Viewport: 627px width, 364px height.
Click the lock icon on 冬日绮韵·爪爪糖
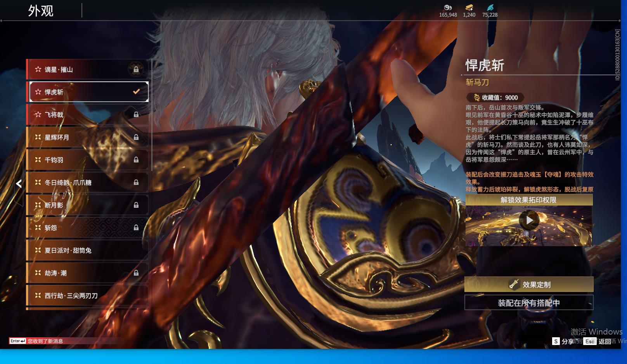click(x=136, y=182)
